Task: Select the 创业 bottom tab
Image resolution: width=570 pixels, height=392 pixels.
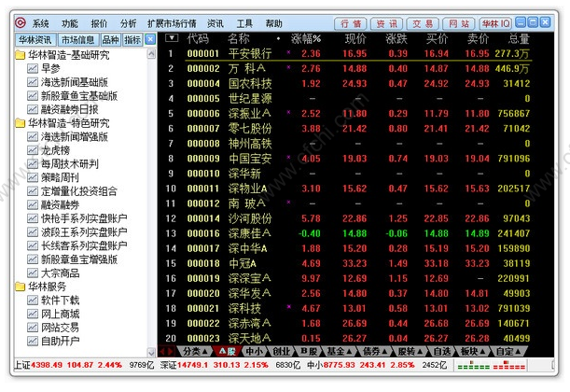Action: pos(282,352)
